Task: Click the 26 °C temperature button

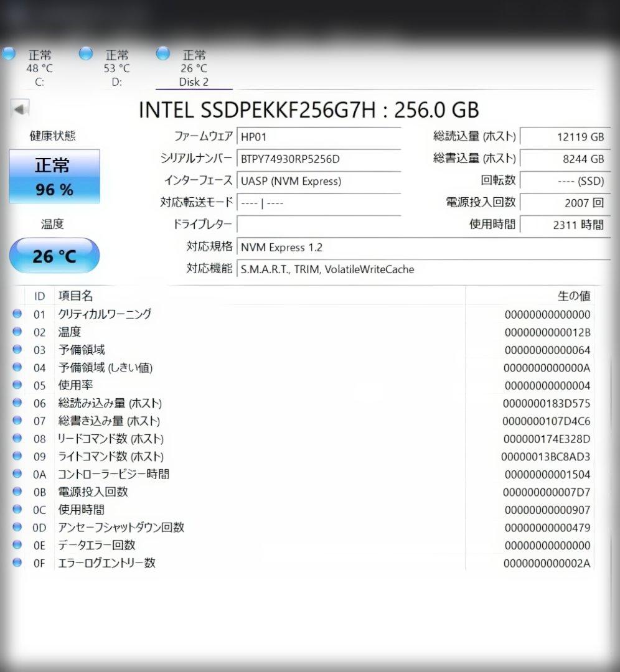Action: pyautogui.click(x=54, y=255)
